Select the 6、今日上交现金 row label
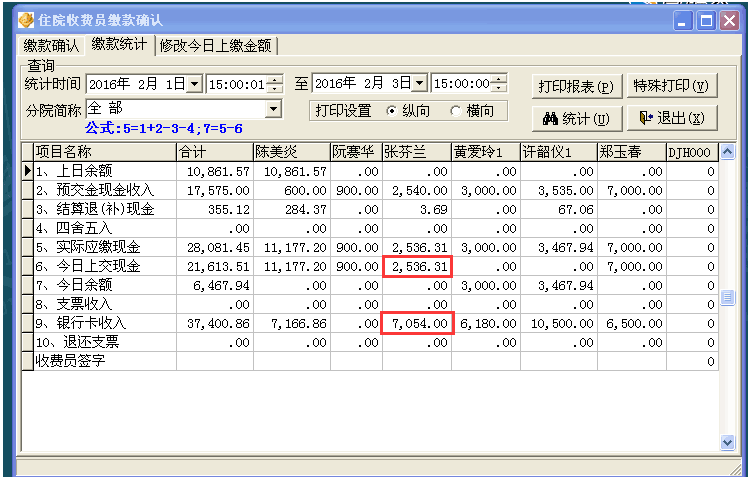Image resolution: width=748 pixels, height=477 pixels. click(x=105, y=266)
